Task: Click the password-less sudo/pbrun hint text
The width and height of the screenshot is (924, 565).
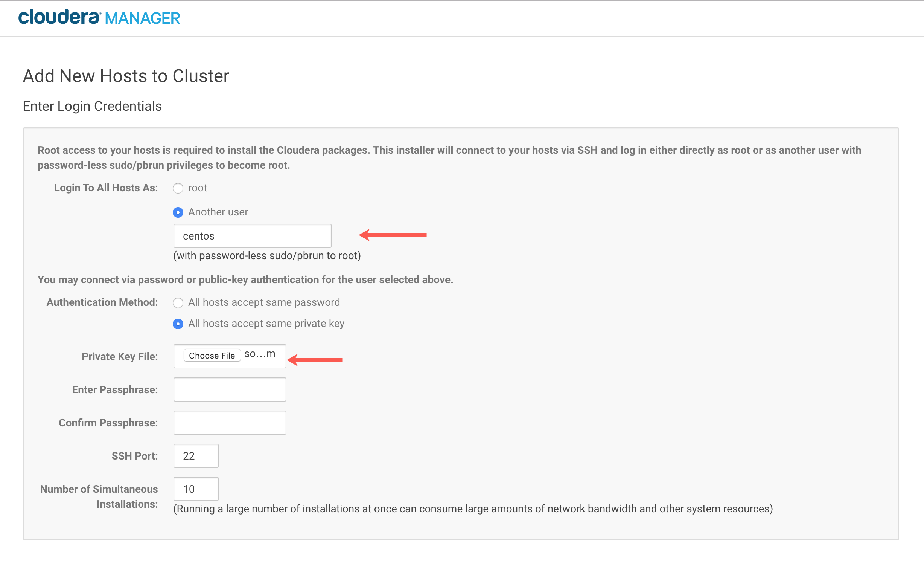Action: pyautogui.click(x=266, y=255)
